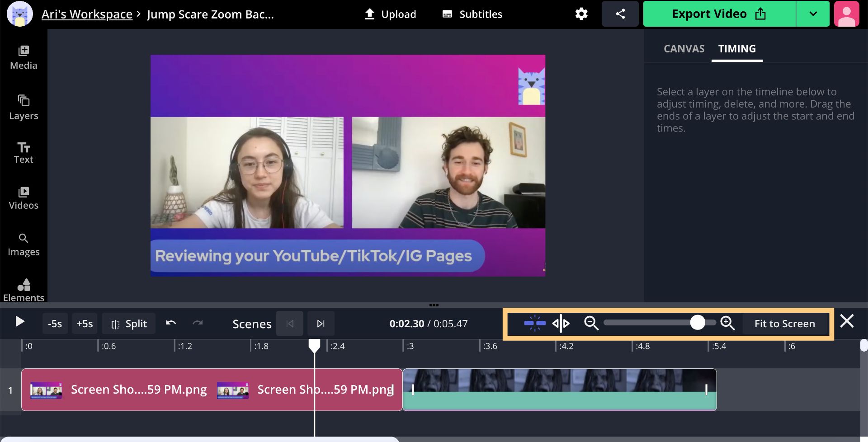Open project settings gear
The height and width of the screenshot is (442, 868).
[x=581, y=14]
